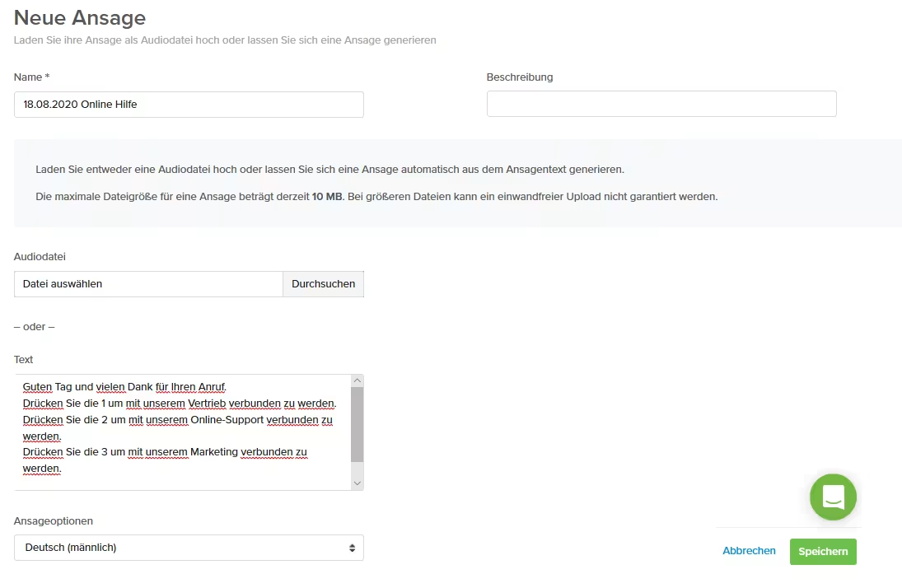Focus the empty Beschreibung field

coord(661,104)
